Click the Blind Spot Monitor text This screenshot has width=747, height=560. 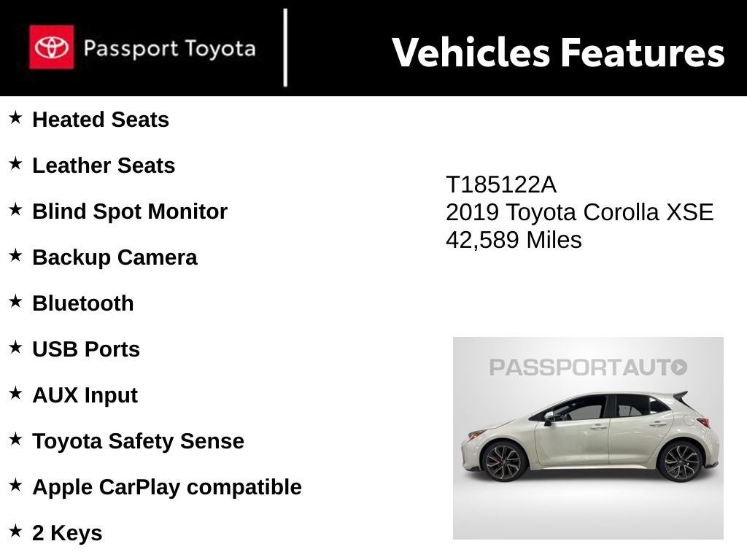130,211
